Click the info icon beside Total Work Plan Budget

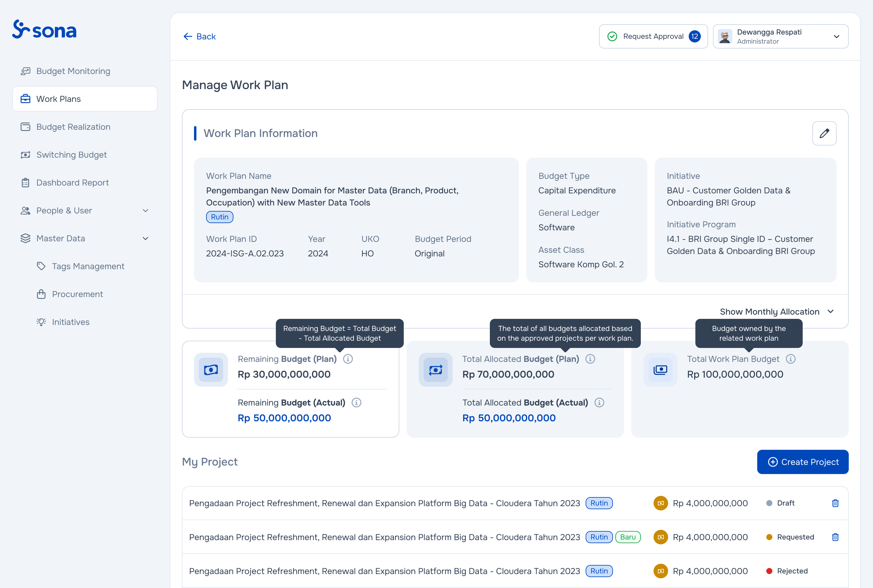[791, 359]
